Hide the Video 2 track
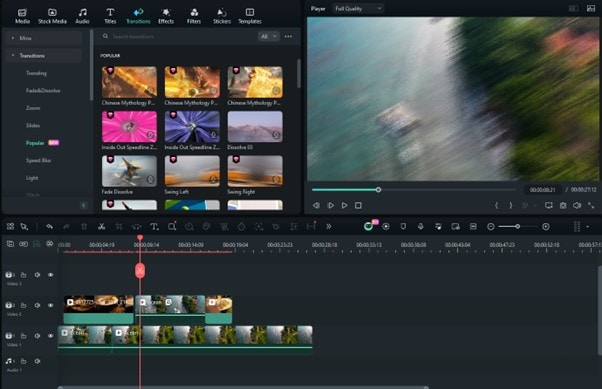The image size is (602, 389). pyautogui.click(x=50, y=305)
